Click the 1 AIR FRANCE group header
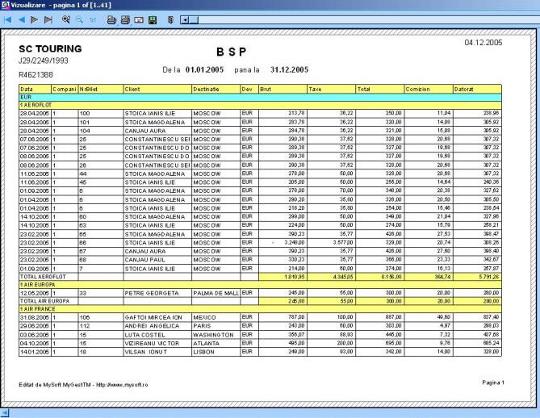 coord(260,309)
